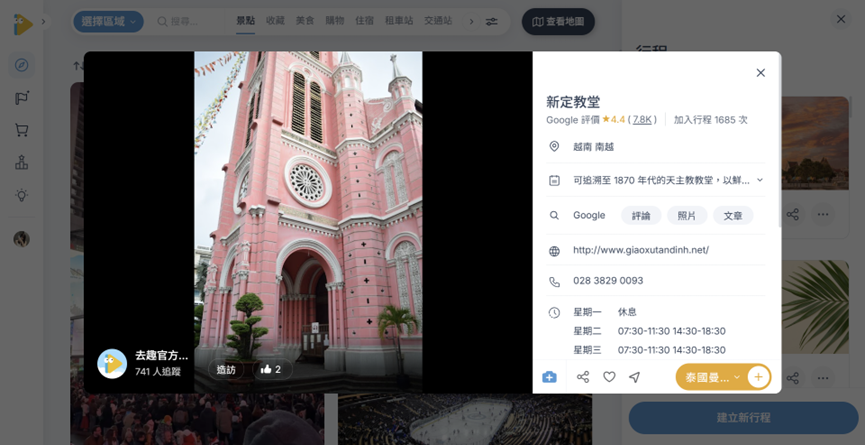Click the Google search magnifier icon
The image size is (865, 445).
554,216
